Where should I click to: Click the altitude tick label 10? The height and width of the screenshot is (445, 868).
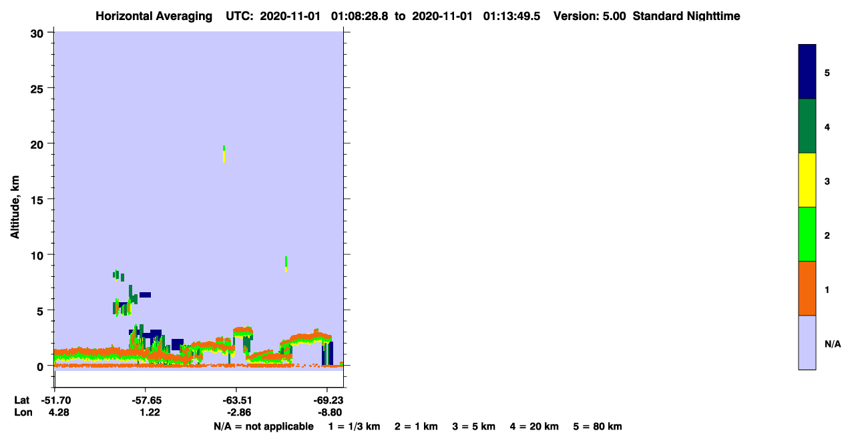(39, 256)
